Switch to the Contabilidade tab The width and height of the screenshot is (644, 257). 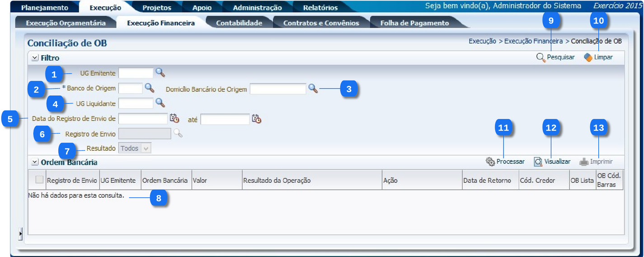tap(239, 23)
